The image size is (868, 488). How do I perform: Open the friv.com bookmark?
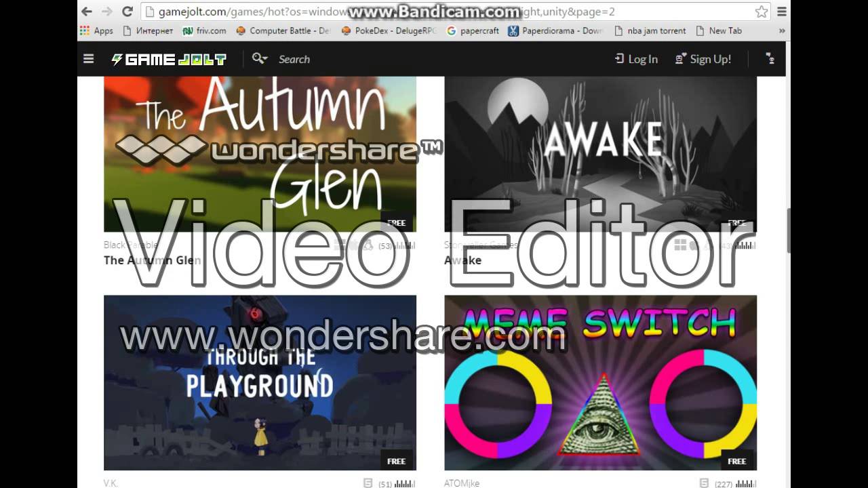coord(204,30)
